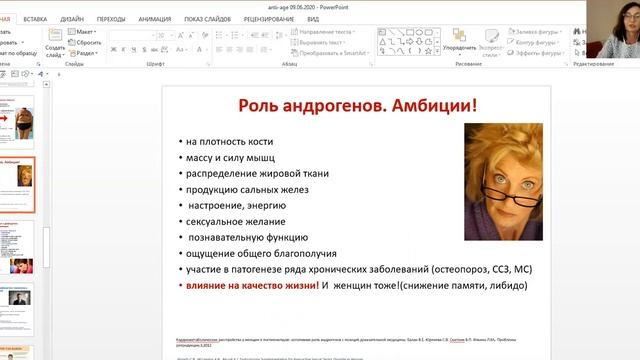This screenshot has width=640, height=360.
Task: Open the ПОКАЗ СЛАЙДОВ ribbon tab
Action: click(207, 19)
